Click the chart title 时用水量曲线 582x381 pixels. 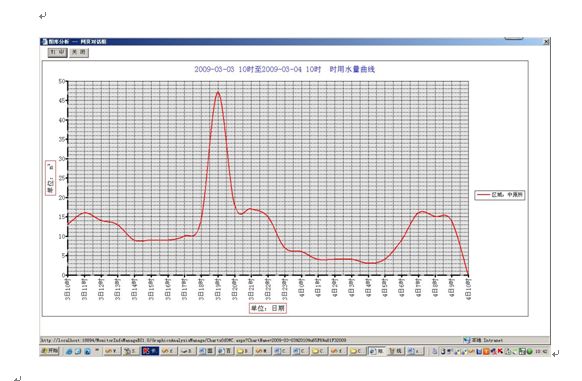[x=352, y=69]
